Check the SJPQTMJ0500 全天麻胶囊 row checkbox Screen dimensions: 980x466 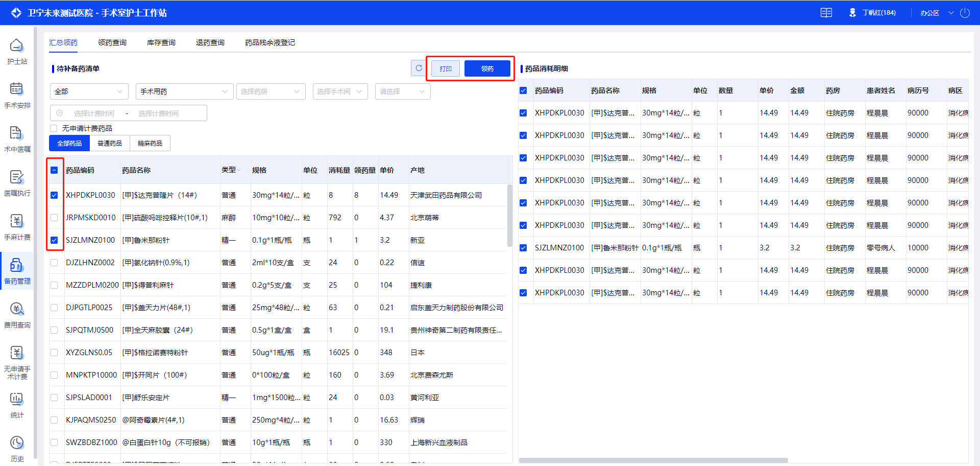pos(54,330)
